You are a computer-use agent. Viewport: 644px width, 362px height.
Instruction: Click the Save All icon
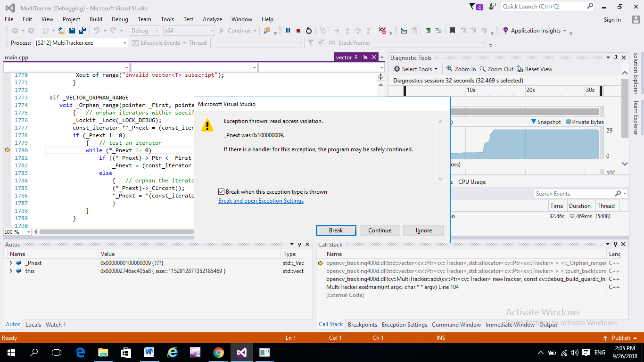click(83, 31)
